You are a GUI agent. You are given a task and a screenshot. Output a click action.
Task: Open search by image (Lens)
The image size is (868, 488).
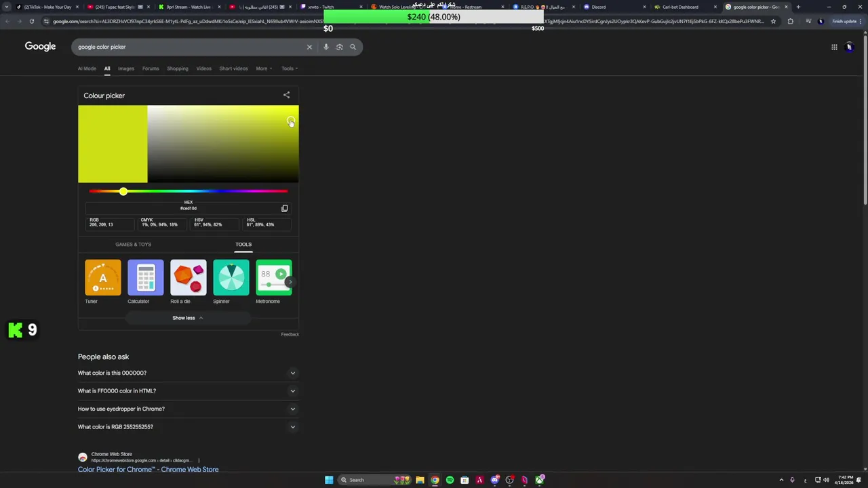pos(340,47)
